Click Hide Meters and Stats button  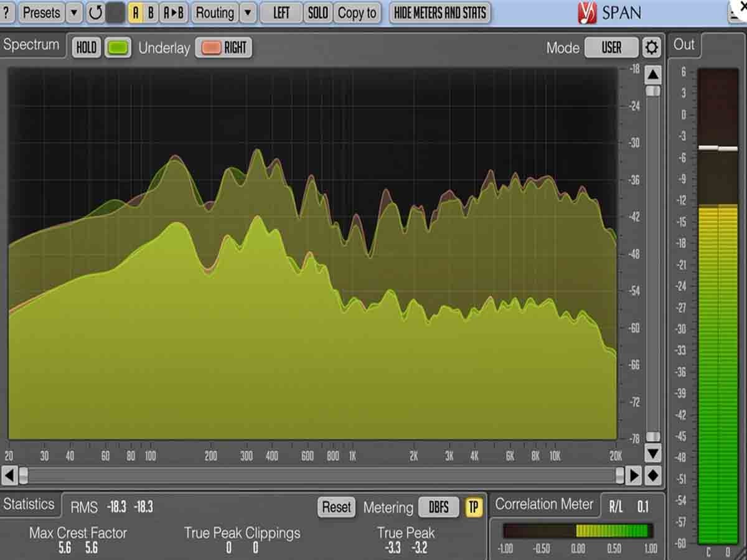(439, 12)
